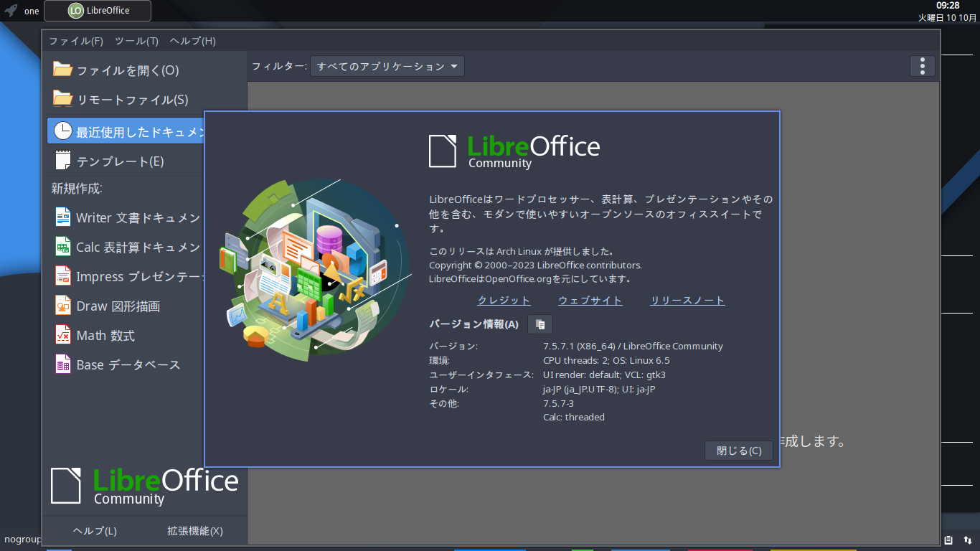This screenshot has height=551, width=980.
Task: Click the テンプレート page icon
Action: 63,161
